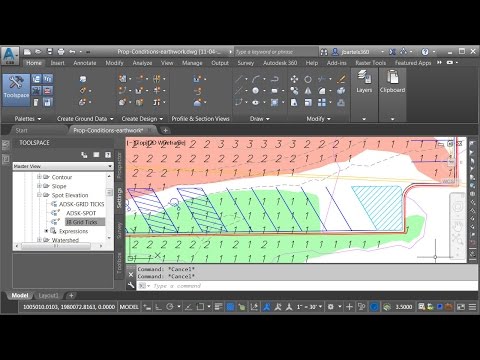Toggle Annotation Visibility blue icon in status bar
Screen dimensions: 480x360
pos(266,307)
